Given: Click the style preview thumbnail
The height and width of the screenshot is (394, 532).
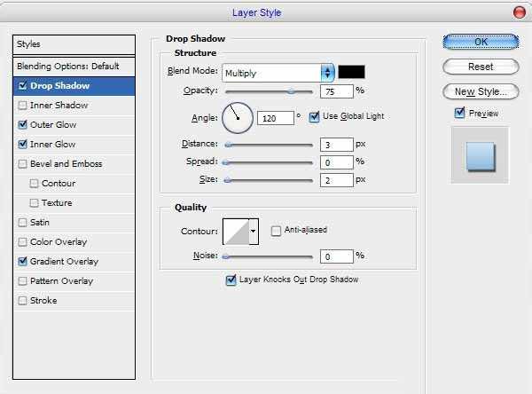Looking at the screenshot, I should pos(480,155).
